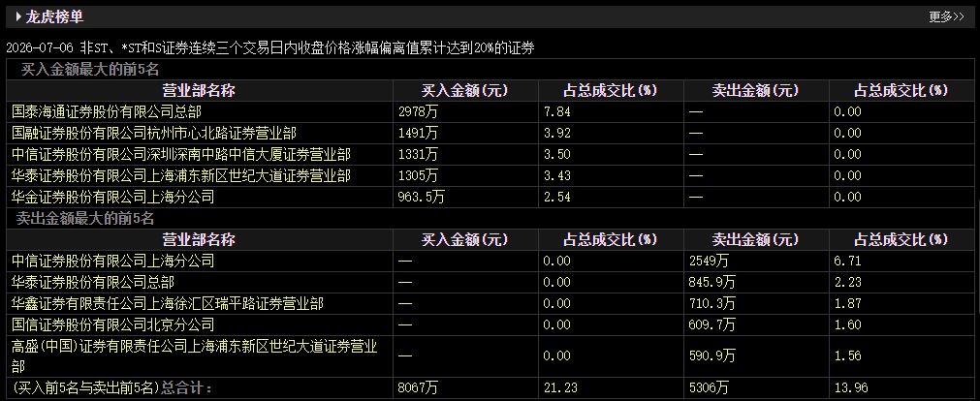
Task: Select the 3.92 percentage cell
Action: pyautogui.click(x=556, y=133)
